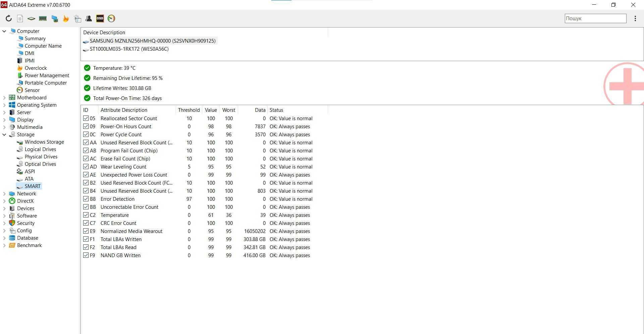Viewport: 644px width, 334px height.
Task: Expand the Benchmark tree node
Action: [4, 245]
